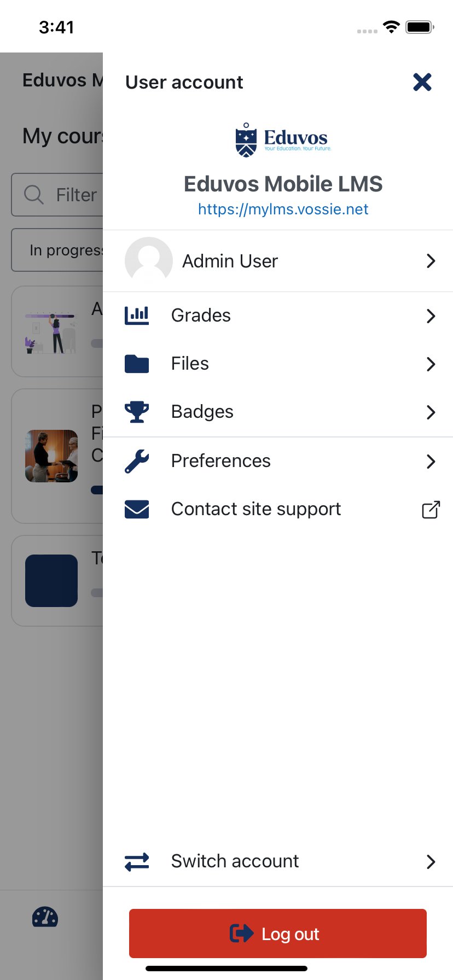Tap the dashboard gauge icon
Image resolution: width=453 pixels, height=980 pixels.
tap(45, 917)
